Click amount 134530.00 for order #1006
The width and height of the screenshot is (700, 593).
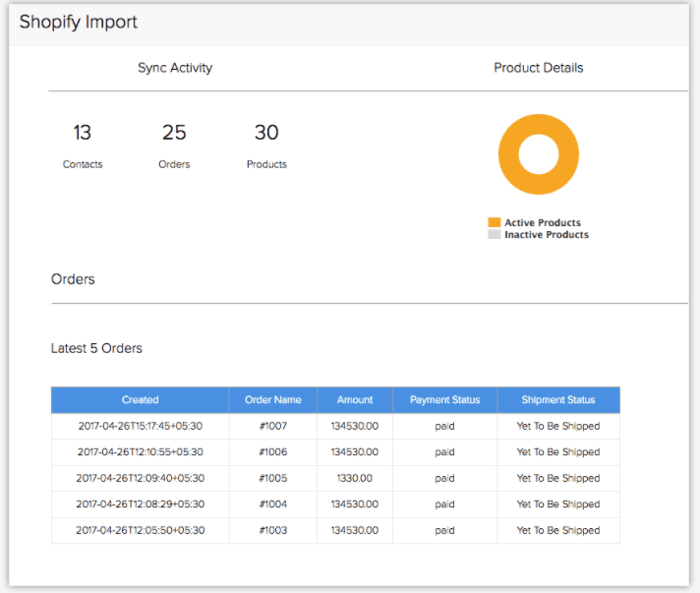pos(355,452)
